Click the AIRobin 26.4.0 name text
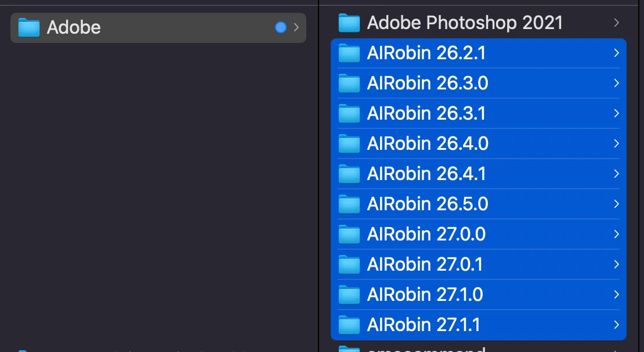Viewport: 644px width, 352px height. click(428, 143)
